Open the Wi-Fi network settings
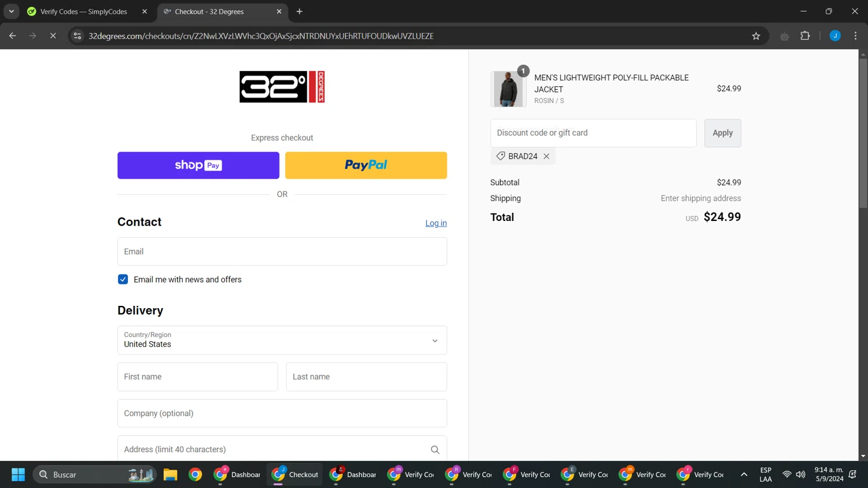 pos(787,475)
